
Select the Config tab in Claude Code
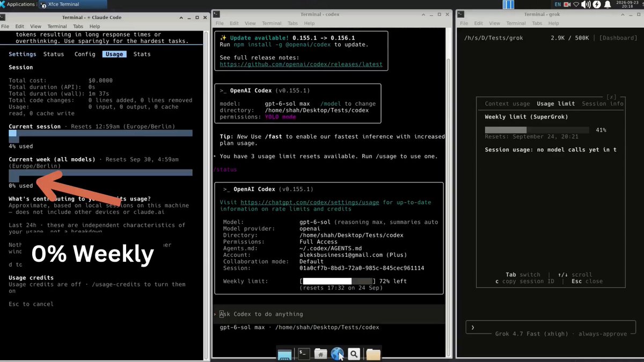(85, 54)
